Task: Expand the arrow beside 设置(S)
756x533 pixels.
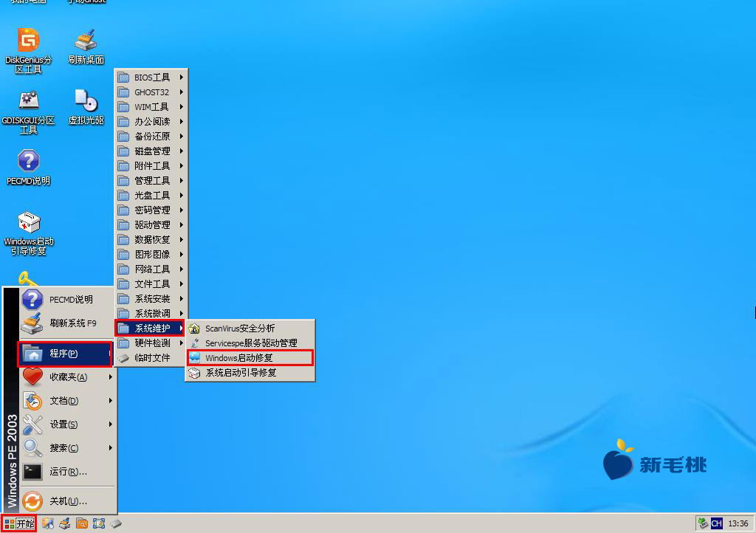Action: click(111, 424)
